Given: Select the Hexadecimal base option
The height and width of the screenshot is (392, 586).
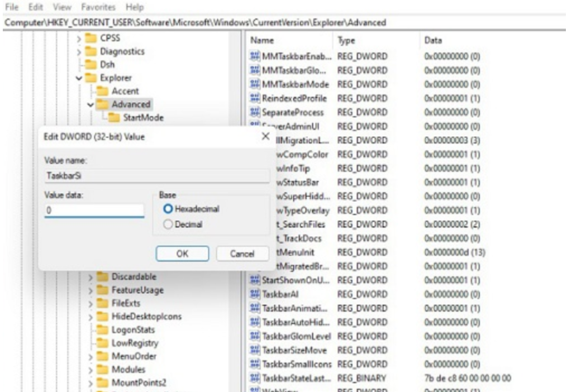Looking at the screenshot, I should (166, 209).
